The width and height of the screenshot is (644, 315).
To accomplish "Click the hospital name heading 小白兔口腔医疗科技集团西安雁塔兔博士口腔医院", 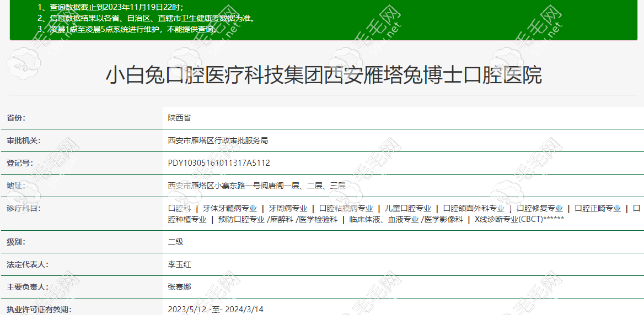I will [x=324, y=75].
